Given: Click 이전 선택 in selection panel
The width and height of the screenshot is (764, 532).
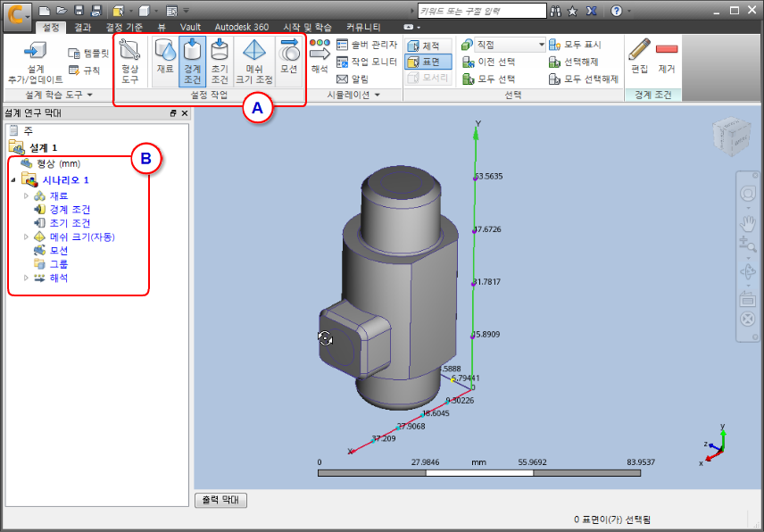Looking at the screenshot, I should [489, 62].
